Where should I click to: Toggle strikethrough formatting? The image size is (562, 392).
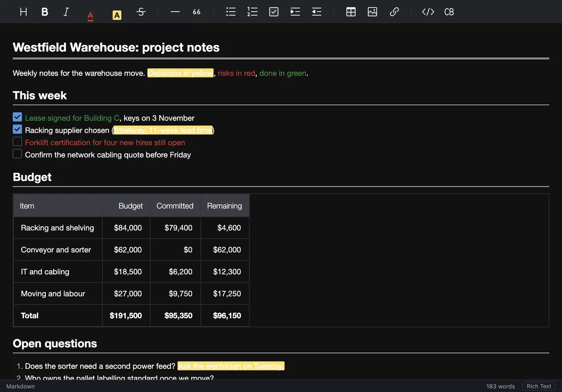[141, 12]
